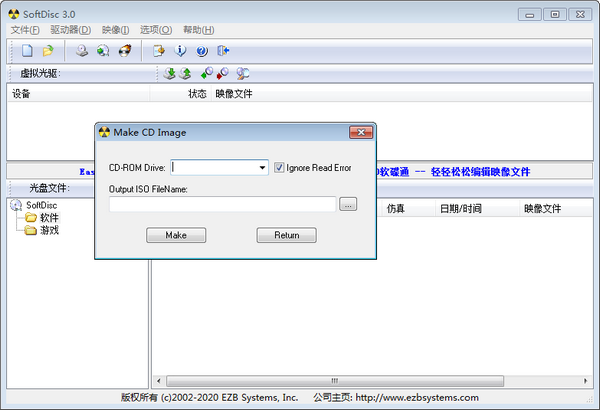The width and height of the screenshot is (600, 410).
Task: Click the Return button
Action: 287,235
